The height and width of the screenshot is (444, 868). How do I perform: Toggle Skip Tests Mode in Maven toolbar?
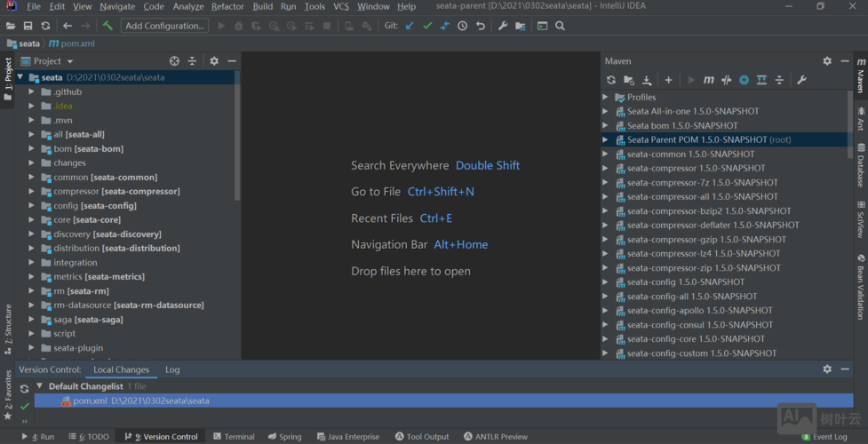point(744,80)
